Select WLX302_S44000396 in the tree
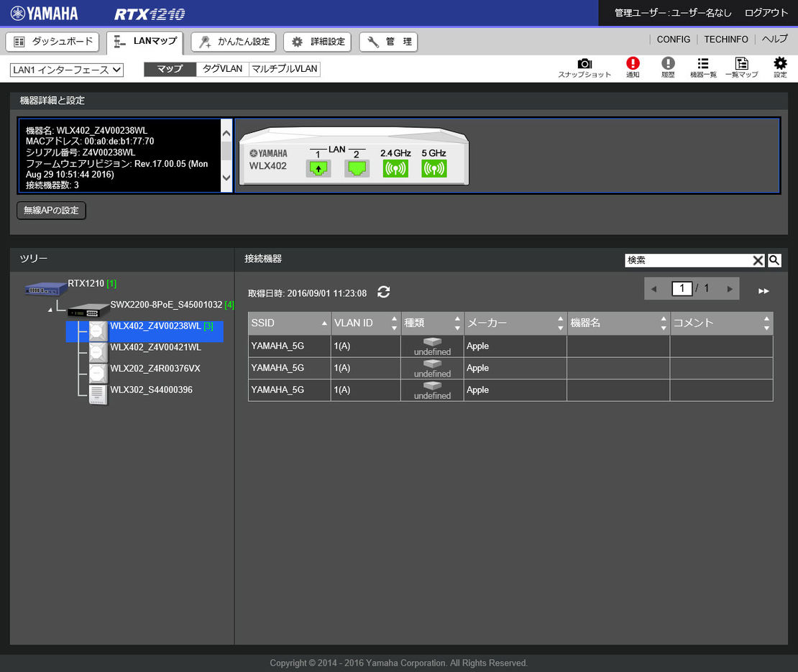Screen dimensions: 798x672 click(152, 390)
